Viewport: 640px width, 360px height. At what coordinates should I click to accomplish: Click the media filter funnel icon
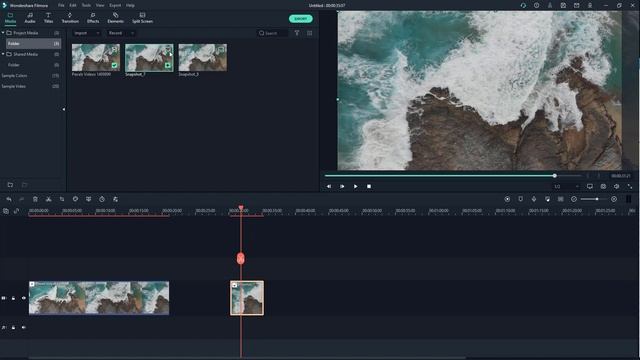coord(297,33)
